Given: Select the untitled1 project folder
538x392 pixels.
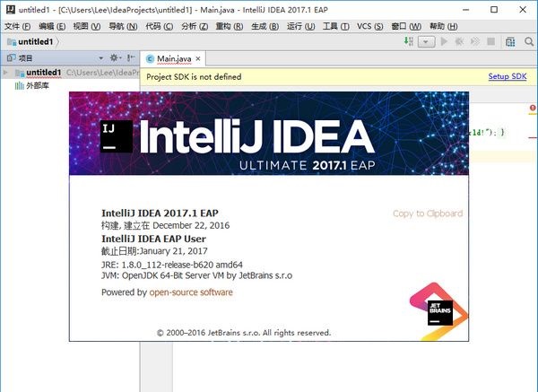Looking at the screenshot, I should click(44, 73).
